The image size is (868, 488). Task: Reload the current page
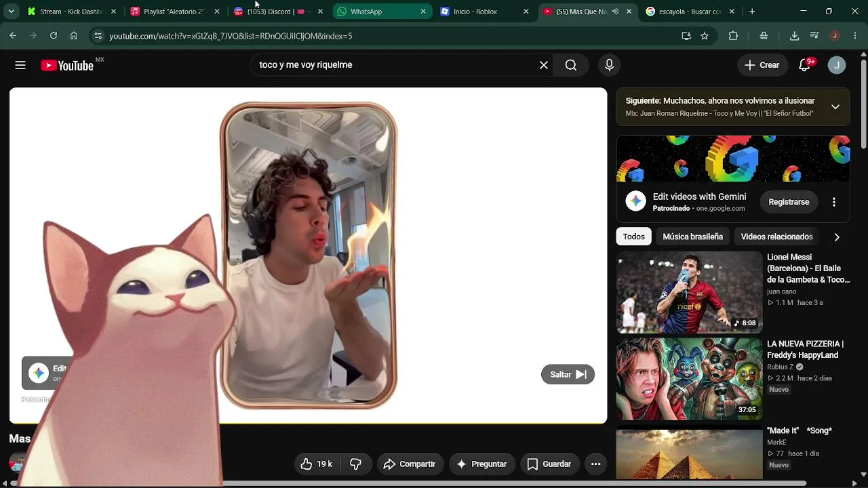pos(54,36)
